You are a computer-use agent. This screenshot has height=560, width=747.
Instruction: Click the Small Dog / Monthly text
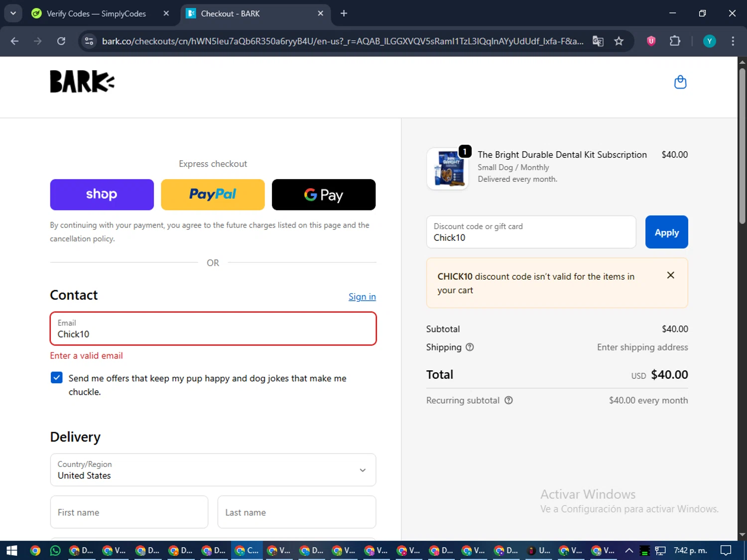point(513,167)
